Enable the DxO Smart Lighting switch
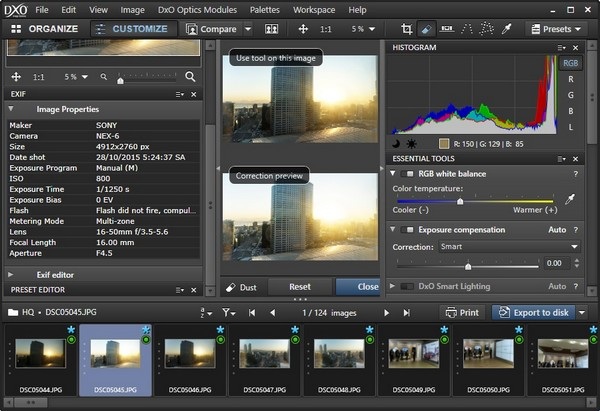Screen dimensions: 600x411 [407, 287]
